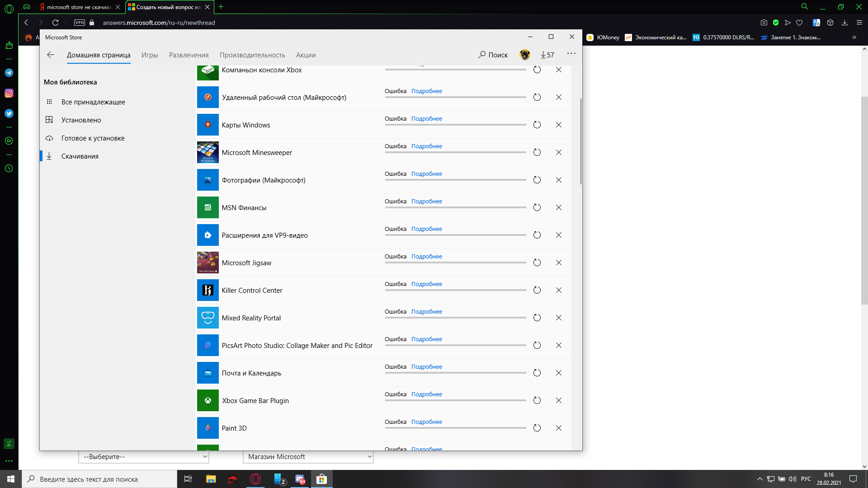868x488 pixels.
Task: Open the ЮMoney bookmark
Action: tap(603, 38)
